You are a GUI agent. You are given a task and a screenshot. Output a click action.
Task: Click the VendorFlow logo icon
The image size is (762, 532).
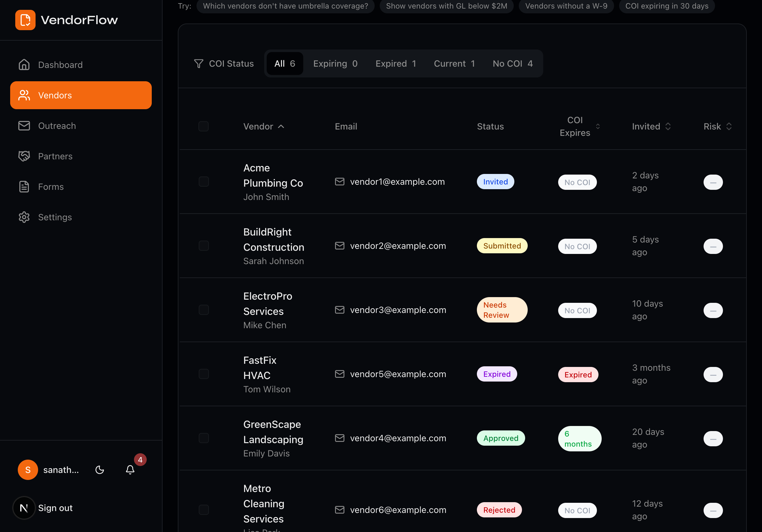coord(25,20)
